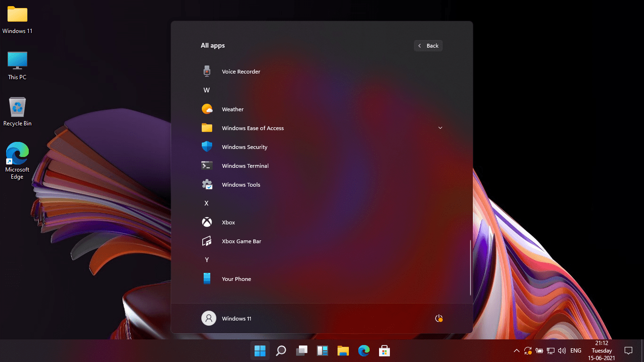Open the Weather app
644x362 pixels.
232,109
